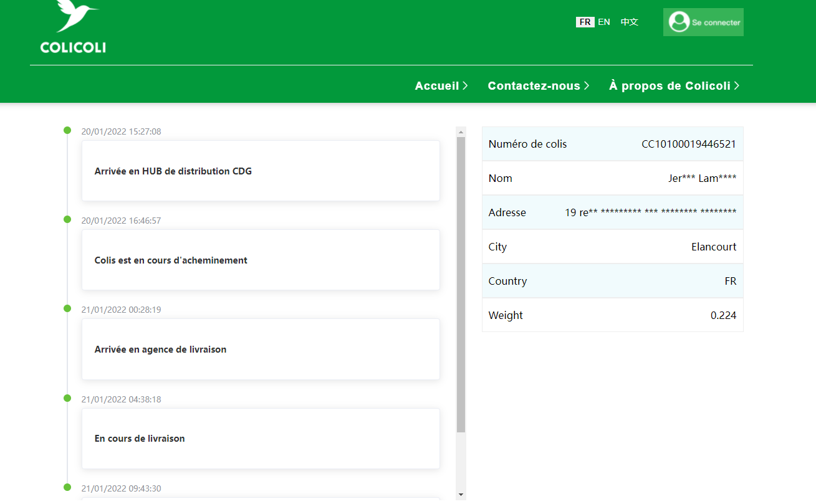Open the Contactez-nous menu item
The image size is (816, 504).
point(534,86)
